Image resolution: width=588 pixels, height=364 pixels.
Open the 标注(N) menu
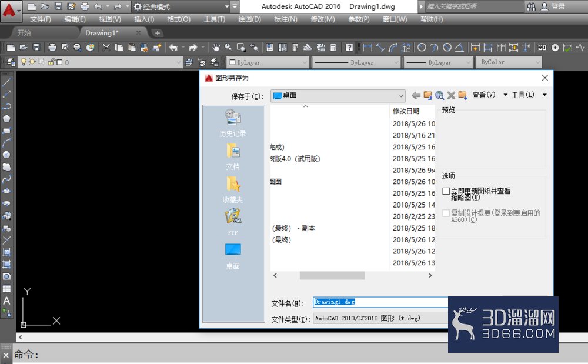286,19
